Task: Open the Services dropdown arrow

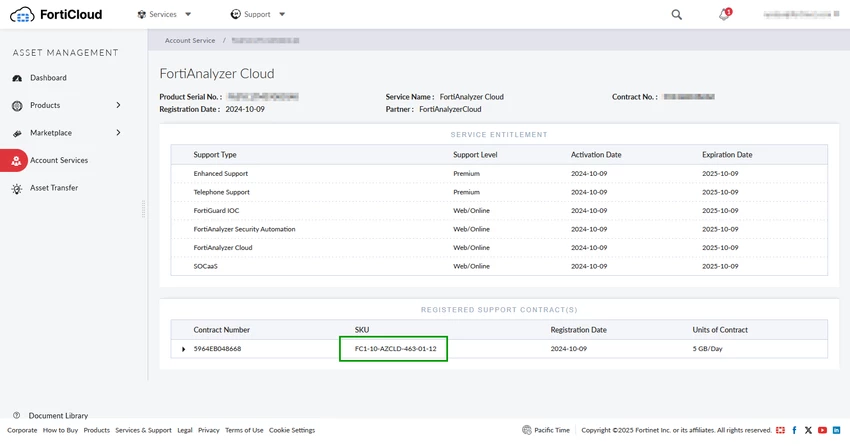Action: click(188, 15)
